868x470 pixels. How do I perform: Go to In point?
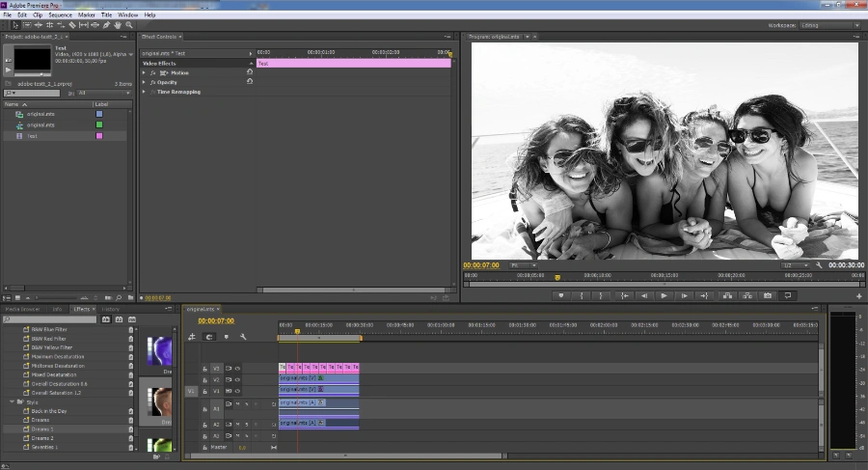coord(624,296)
